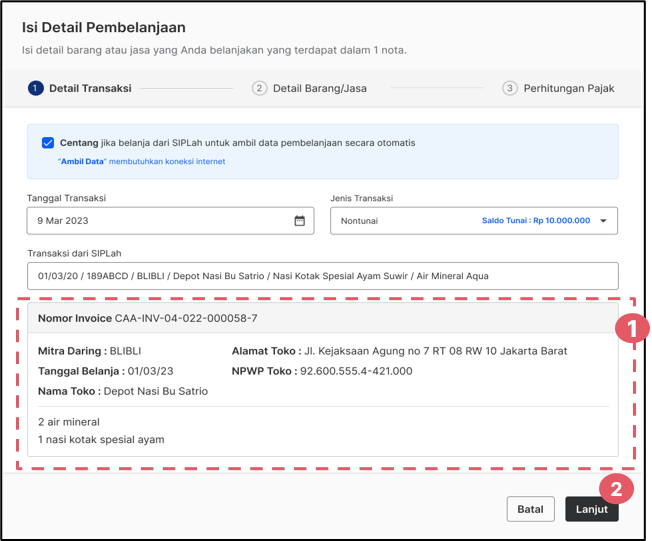Viewport: 652px width, 541px height.
Task: Click the Isi Detail Pembelanjaan heading
Action: (104, 27)
